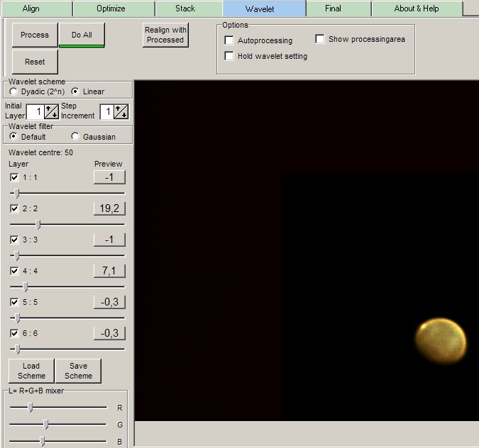The height and width of the screenshot is (448, 479).
Task: Click the R channel mixer slider
Action: [x=30, y=407]
